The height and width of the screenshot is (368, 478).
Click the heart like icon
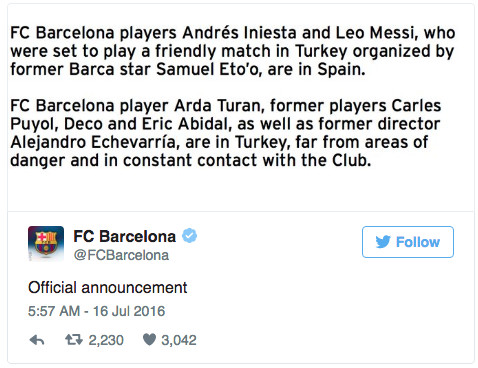click(149, 339)
